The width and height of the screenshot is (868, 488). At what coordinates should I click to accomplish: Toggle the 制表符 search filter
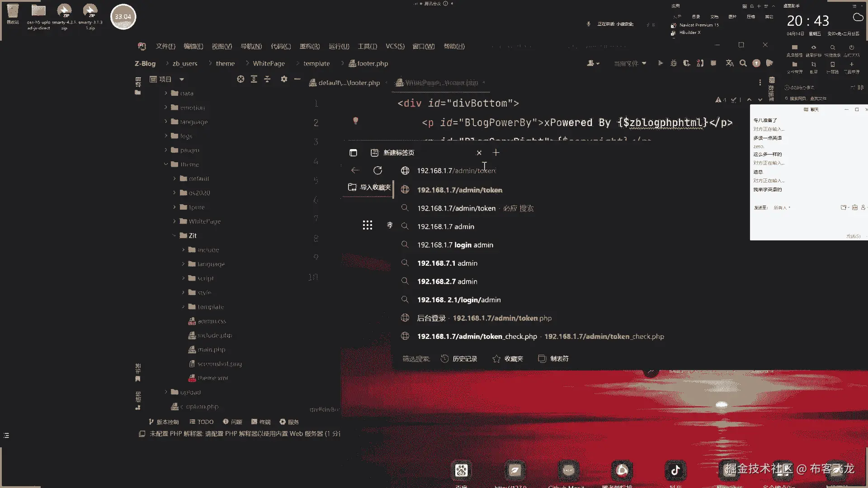(x=553, y=359)
